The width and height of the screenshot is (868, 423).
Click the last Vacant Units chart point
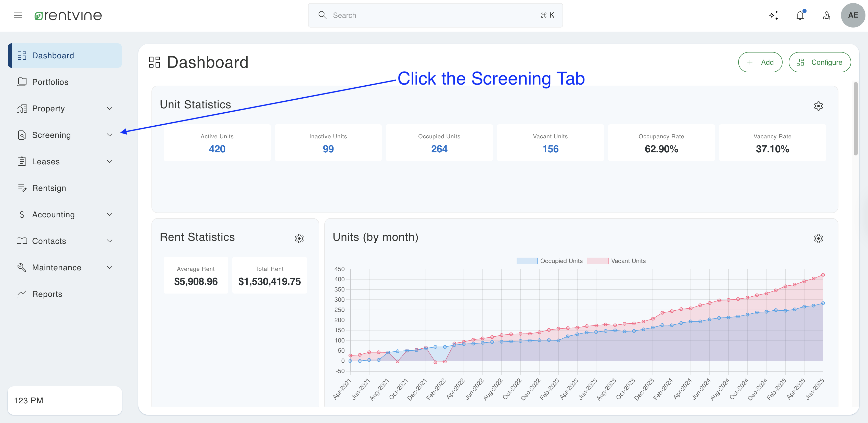click(823, 275)
